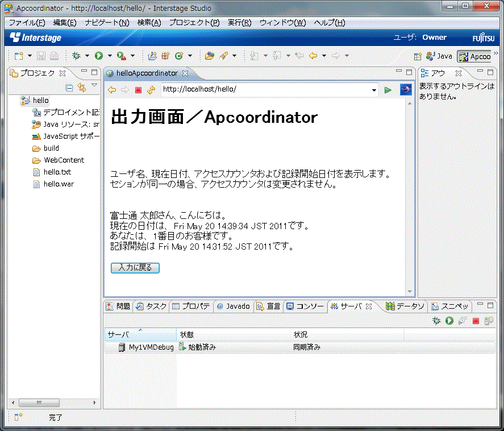Image resolution: width=504 pixels, height=431 pixels.
Task: Switch to the タスク tab
Action: [x=151, y=306]
